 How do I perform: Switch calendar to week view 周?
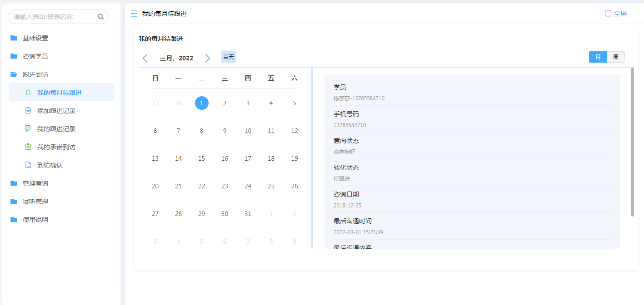(615, 57)
